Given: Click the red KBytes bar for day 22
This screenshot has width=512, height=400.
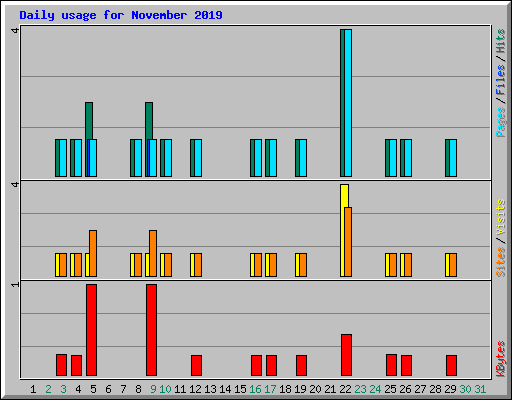Looking at the screenshot, I should tap(347, 355).
